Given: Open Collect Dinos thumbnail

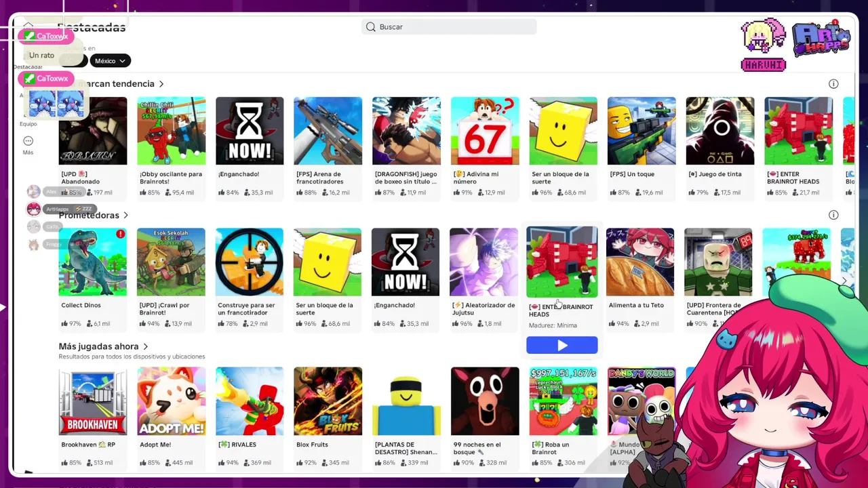Looking at the screenshot, I should [93, 262].
